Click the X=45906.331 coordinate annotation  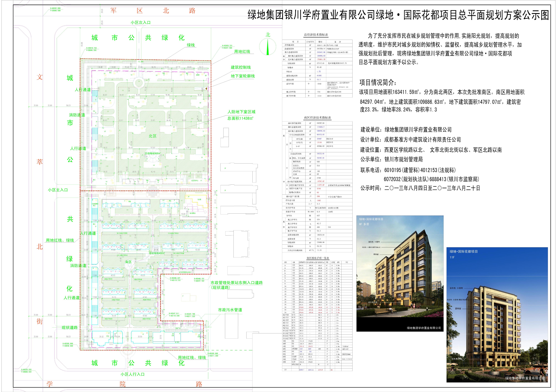click(227, 47)
